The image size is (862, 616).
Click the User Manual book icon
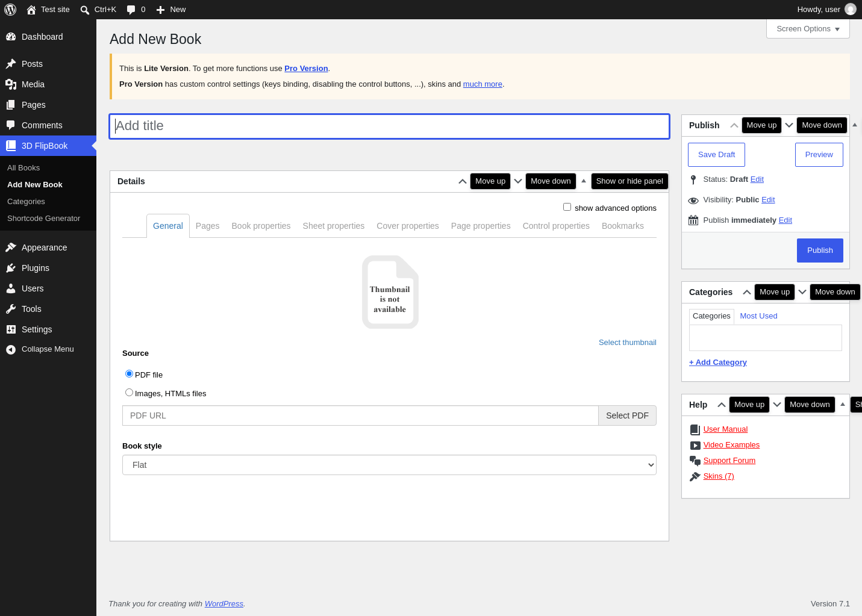pos(695,429)
